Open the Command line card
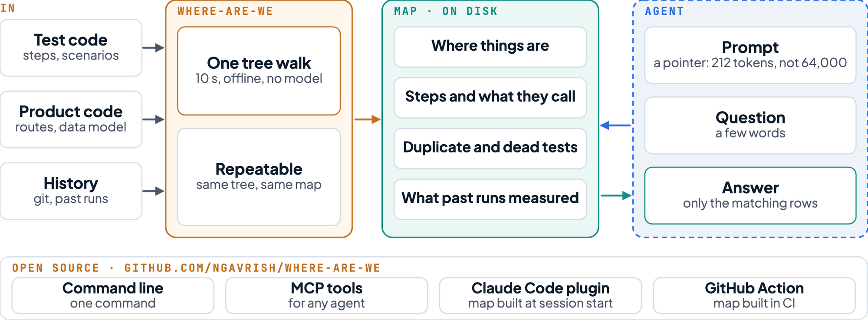Screen dimensions: 868x321 tap(113, 295)
